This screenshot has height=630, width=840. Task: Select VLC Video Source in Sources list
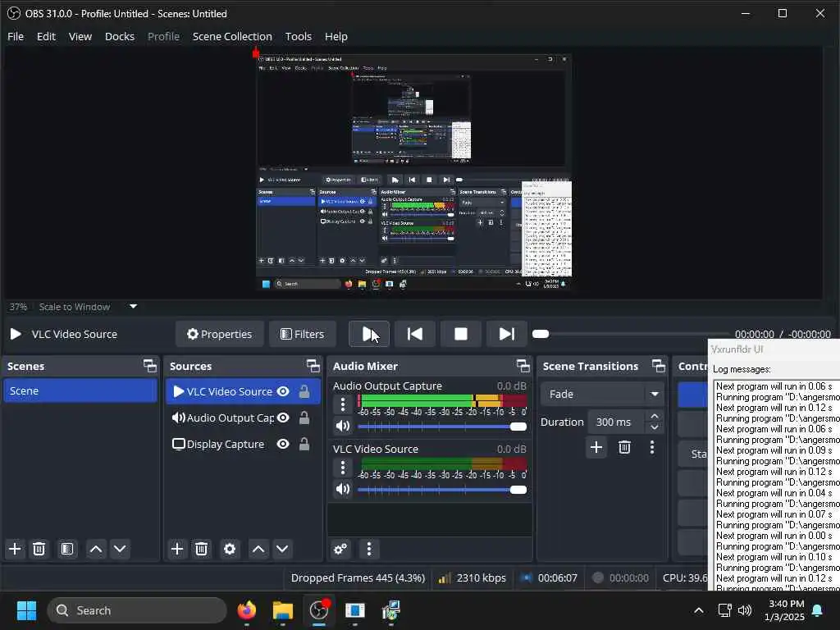[243, 391]
